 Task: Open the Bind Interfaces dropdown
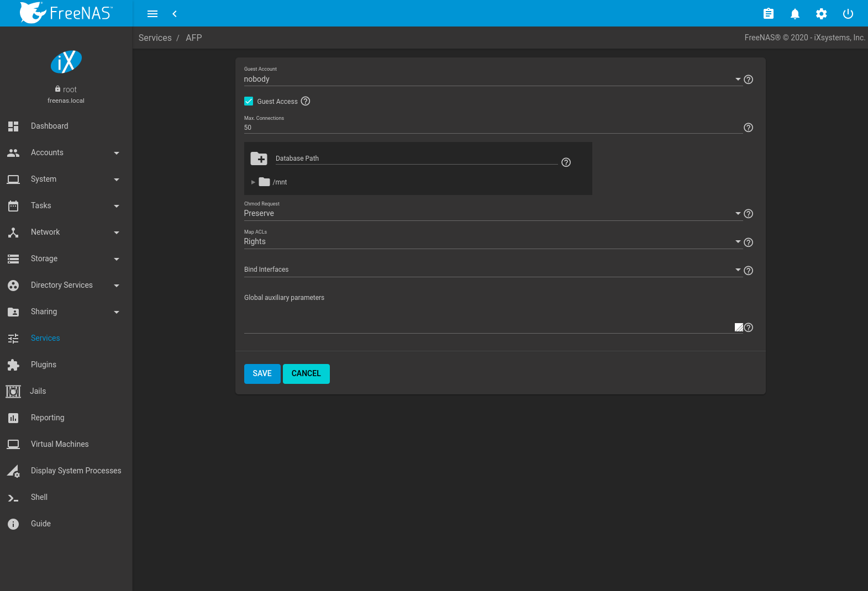(x=492, y=270)
